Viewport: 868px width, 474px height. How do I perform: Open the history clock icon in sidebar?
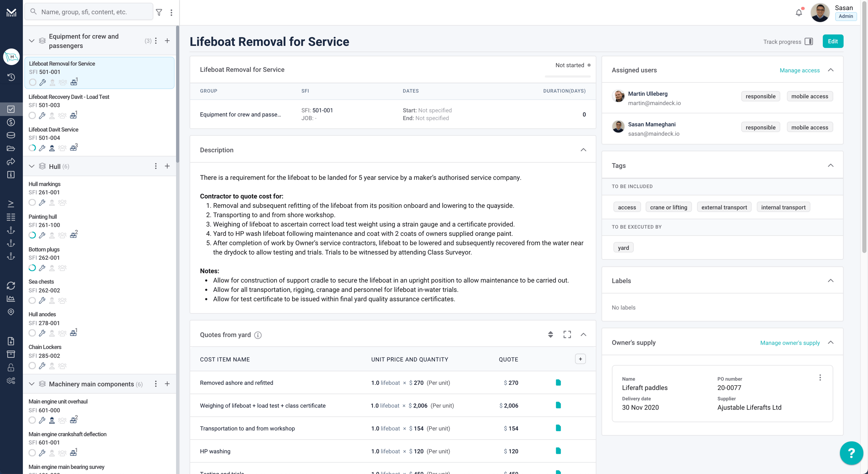coord(11,77)
